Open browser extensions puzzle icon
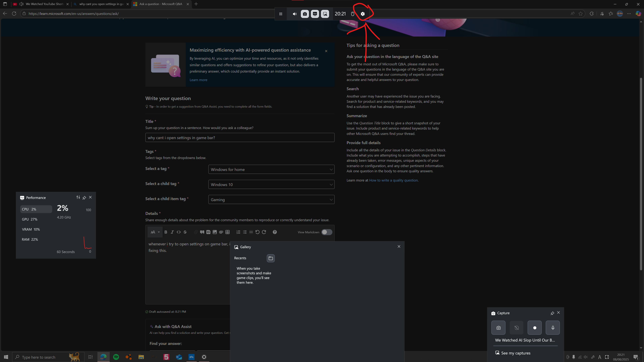This screenshot has width=644, height=362. coord(591,14)
